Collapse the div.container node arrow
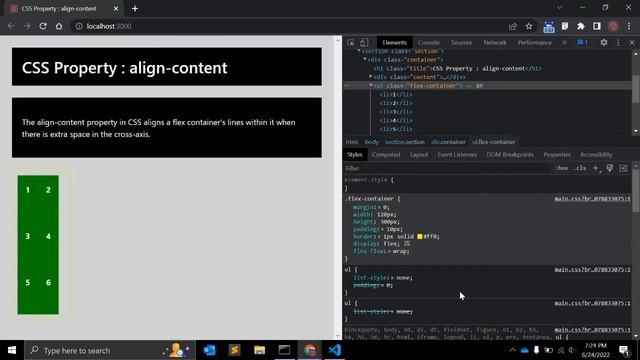The height and width of the screenshot is (360, 640). tap(365, 60)
